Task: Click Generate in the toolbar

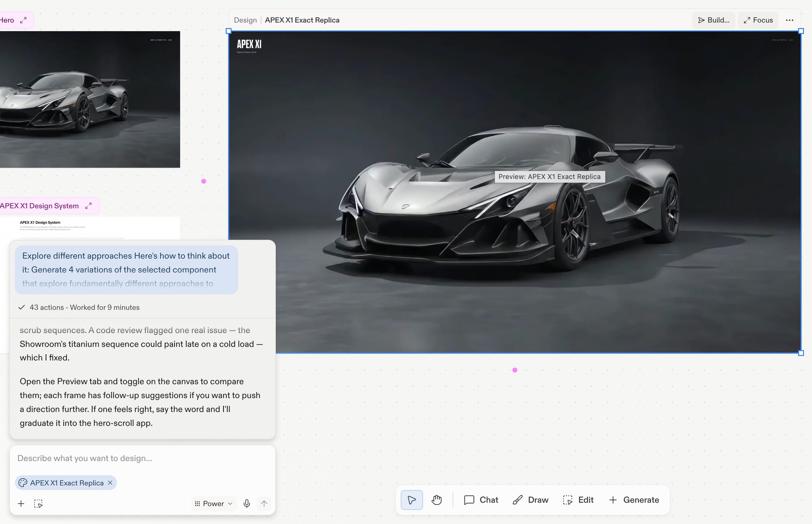Action: [634, 500]
